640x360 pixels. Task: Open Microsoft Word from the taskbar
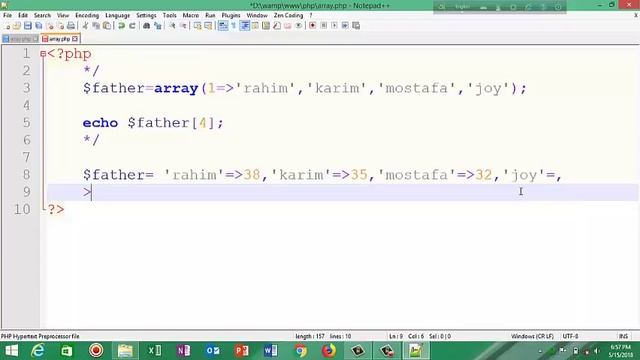pos(271,351)
